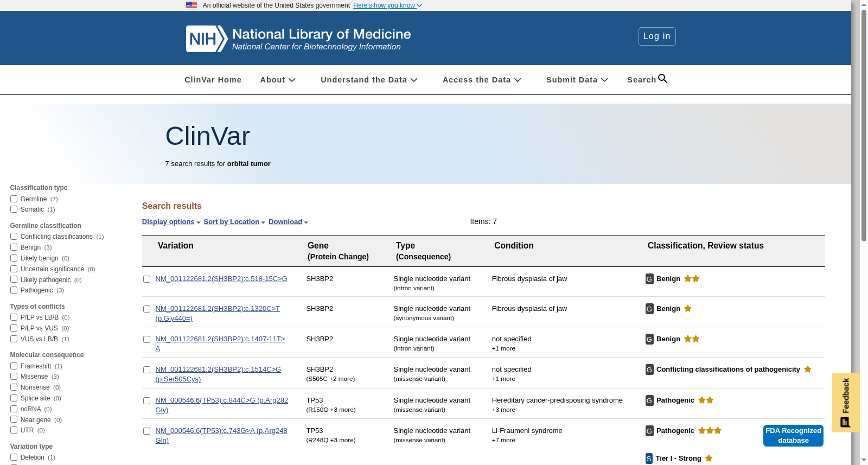Open the Download dropdown

pyautogui.click(x=288, y=222)
